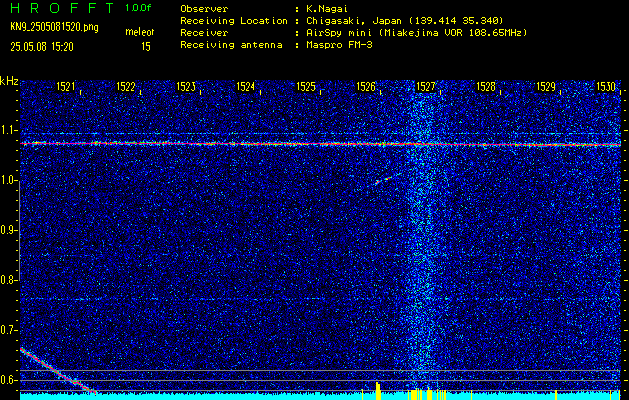Image resolution: width=629 pixels, height=400 pixels.
Task: Click the meteor count label
Action: (140, 32)
